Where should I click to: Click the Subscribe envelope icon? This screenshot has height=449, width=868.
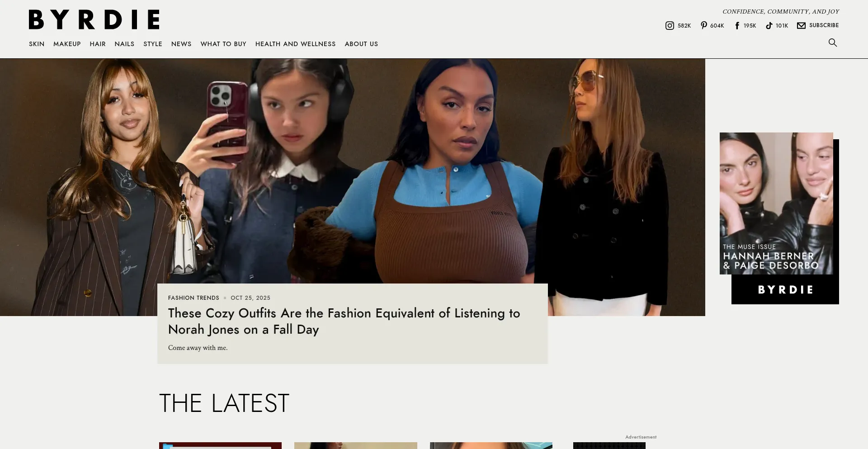[801, 26]
